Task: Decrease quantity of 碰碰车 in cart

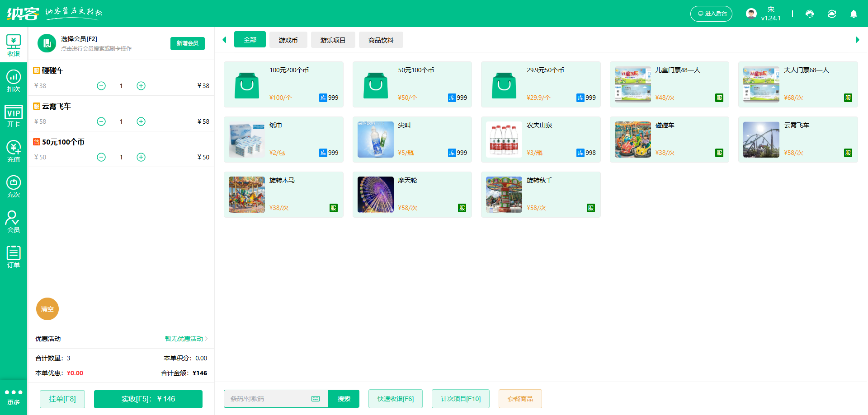Action: tap(101, 86)
